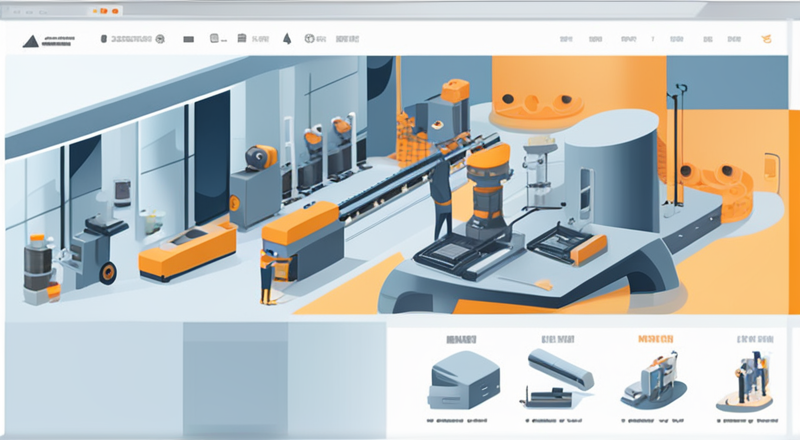The image size is (800, 440).
Task: Open the menu item right of globe icon
Action: (x=348, y=39)
